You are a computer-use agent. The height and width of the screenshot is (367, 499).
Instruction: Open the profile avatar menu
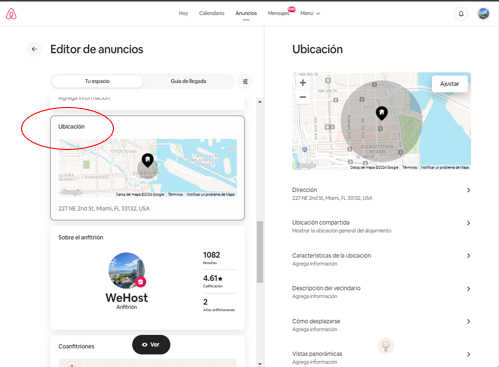[483, 14]
